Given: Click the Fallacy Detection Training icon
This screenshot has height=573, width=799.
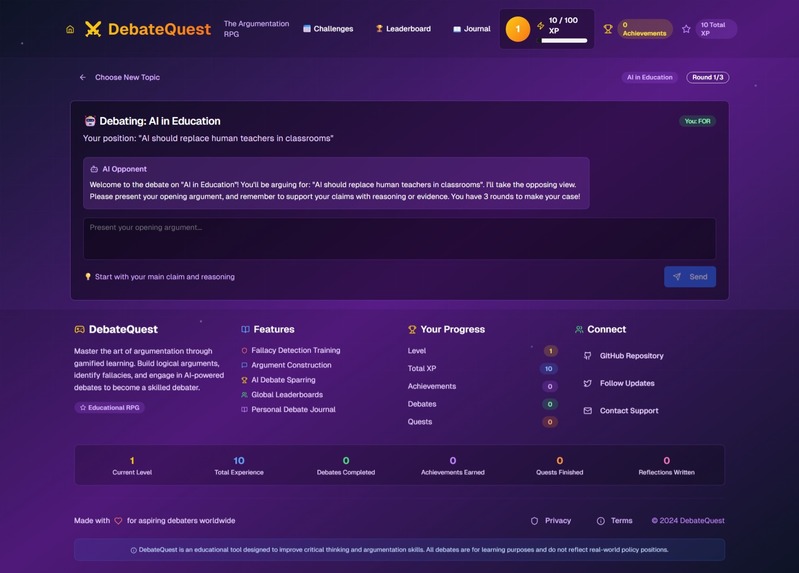Looking at the screenshot, I should [244, 351].
